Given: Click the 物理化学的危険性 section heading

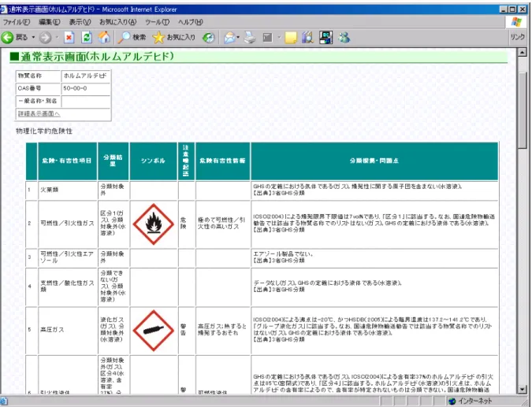Looking at the screenshot, I should click(44, 131).
